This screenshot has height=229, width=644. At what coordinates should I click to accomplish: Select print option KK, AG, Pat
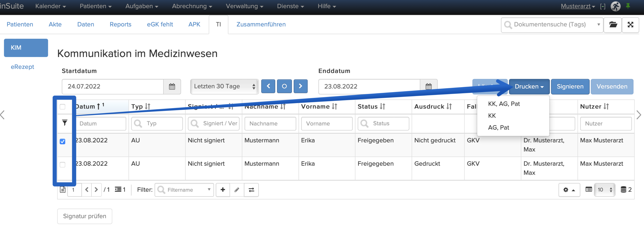coord(504,104)
